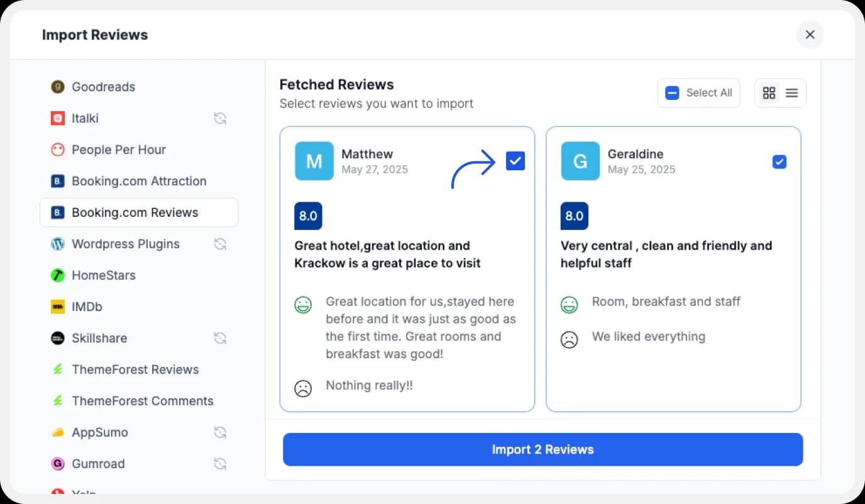This screenshot has width=865, height=504.
Task: Uncheck Geraldine's review checkbox
Action: pos(780,162)
